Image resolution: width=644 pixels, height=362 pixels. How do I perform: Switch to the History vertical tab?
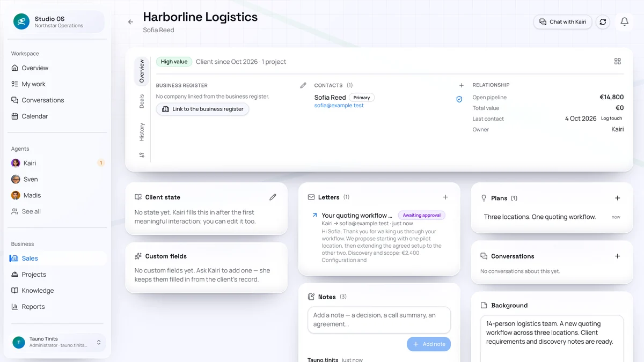142,132
